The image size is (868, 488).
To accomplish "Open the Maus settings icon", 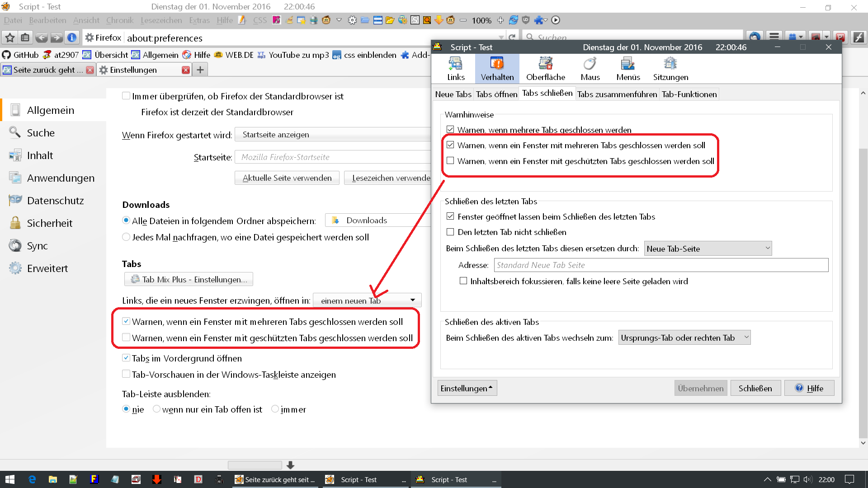I will click(590, 64).
